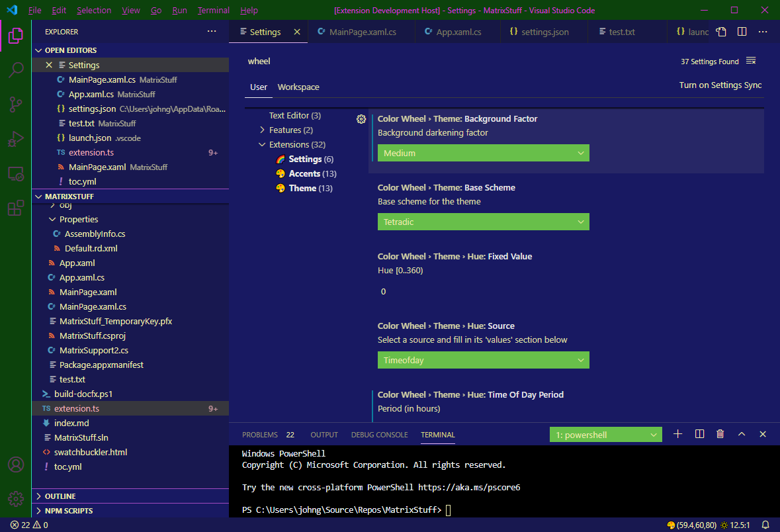Viewport: 780px width, 532px height.
Task: Close the Settings editor tab
Action: coord(297,32)
